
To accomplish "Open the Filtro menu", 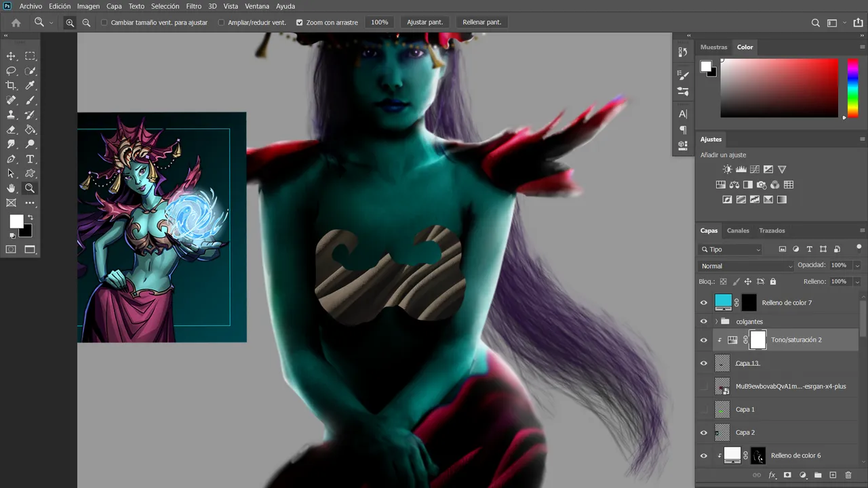I will 194,6.
